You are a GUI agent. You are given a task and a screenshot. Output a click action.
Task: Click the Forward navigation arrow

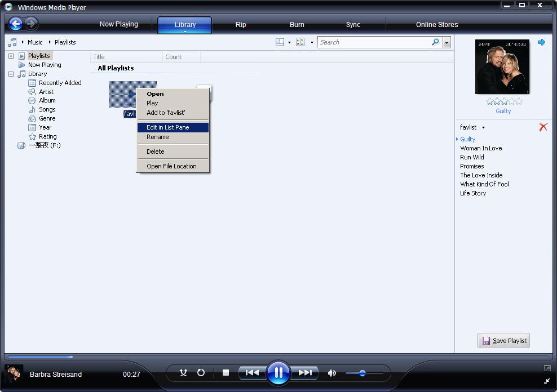click(31, 24)
